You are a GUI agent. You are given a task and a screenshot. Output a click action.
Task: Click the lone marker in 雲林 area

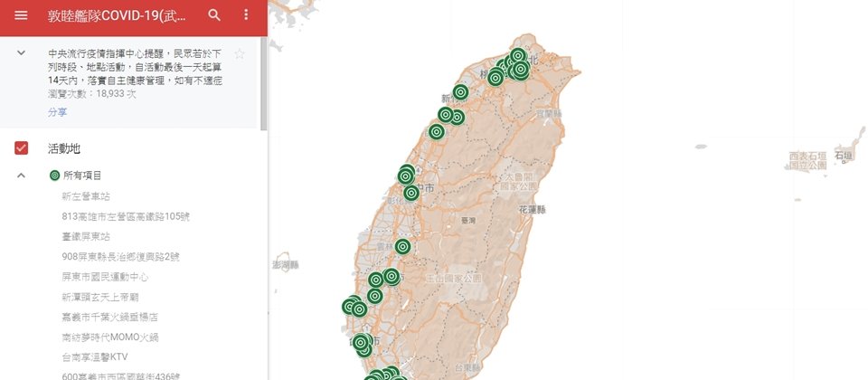pyautogui.click(x=403, y=246)
